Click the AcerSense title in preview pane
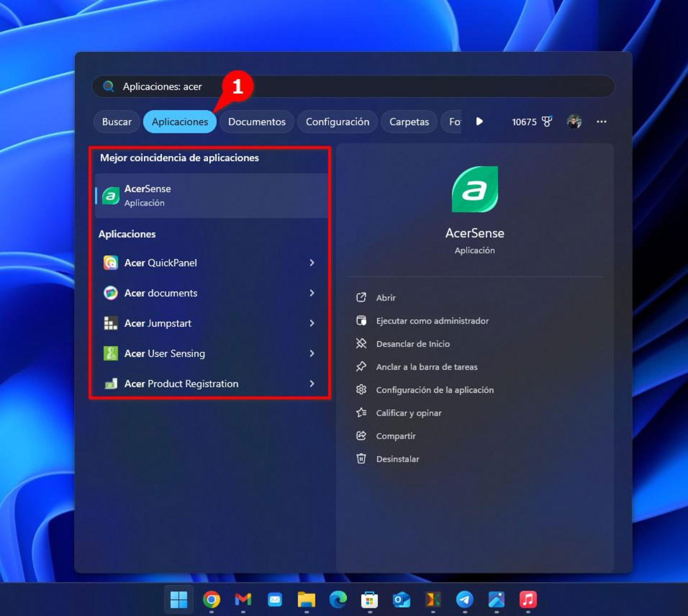This screenshot has width=688, height=616. (x=475, y=233)
